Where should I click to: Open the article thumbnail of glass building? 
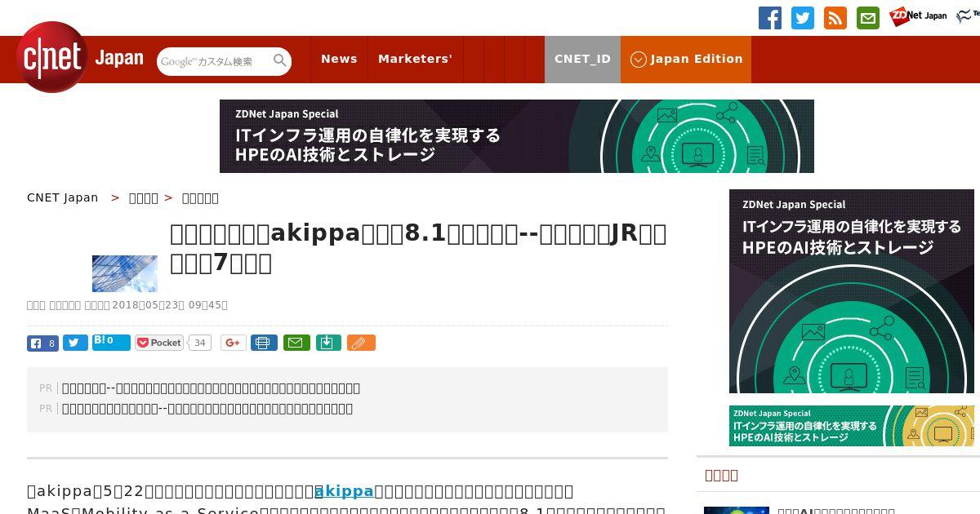click(x=125, y=273)
